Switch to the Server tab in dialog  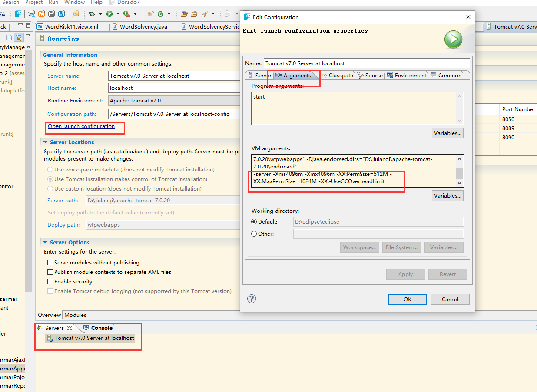coord(259,75)
